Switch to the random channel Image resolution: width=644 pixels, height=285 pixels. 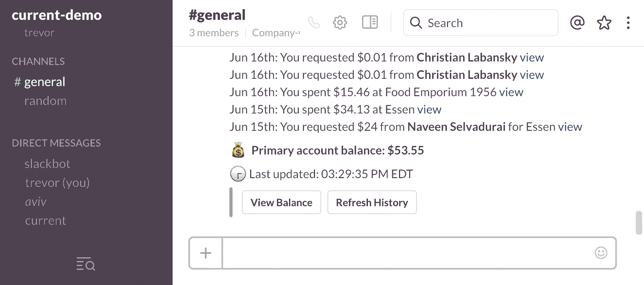coord(45,101)
